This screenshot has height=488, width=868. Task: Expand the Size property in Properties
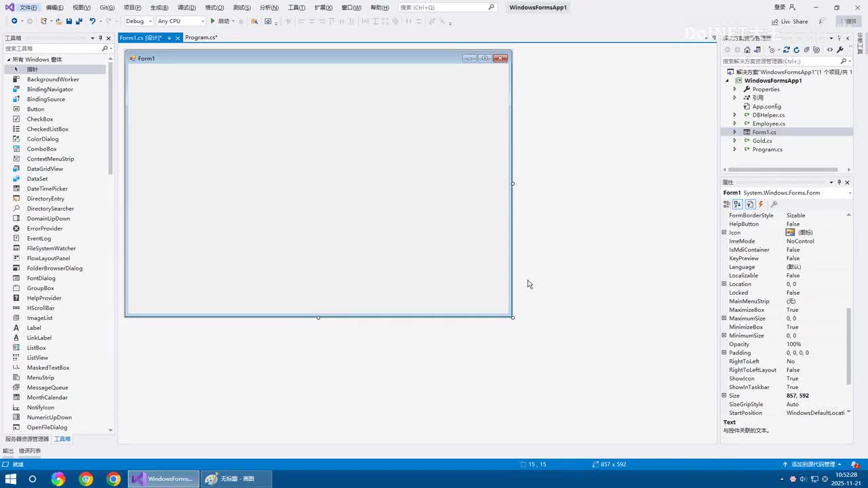point(724,396)
